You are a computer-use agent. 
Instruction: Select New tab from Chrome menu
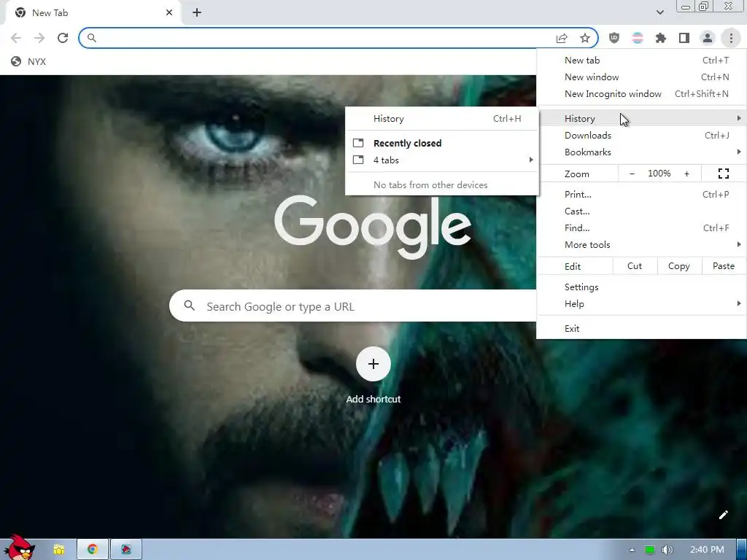641,61
